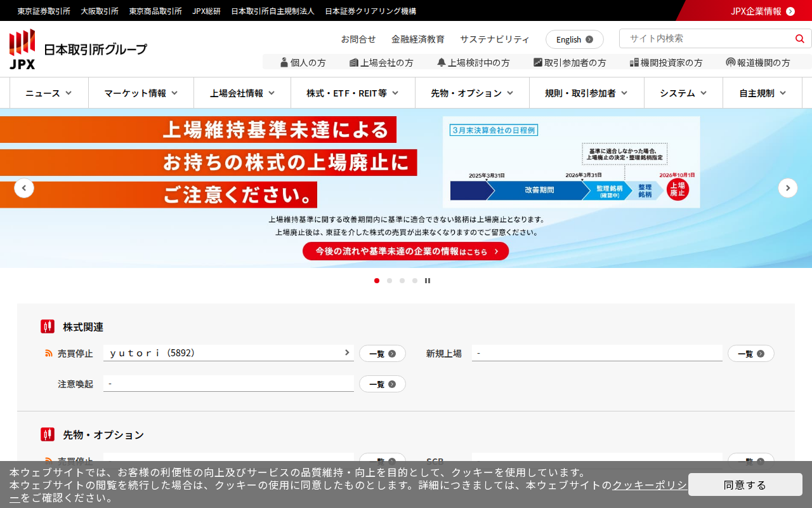The height and width of the screenshot is (508, 812).
Task: Expand the 株式・ETF・REIT等 menu
Action: point(353,93)
